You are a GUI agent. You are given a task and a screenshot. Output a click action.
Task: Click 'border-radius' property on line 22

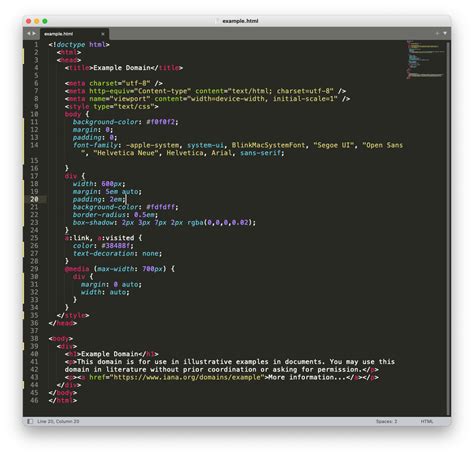point(99,215)
